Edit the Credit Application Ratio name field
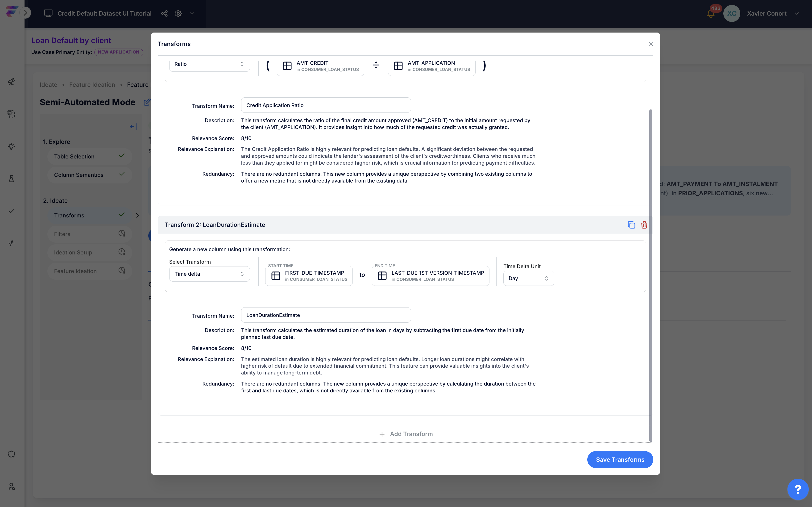The height and width of the screenshot is (507, 812). (x=326, y=105)
